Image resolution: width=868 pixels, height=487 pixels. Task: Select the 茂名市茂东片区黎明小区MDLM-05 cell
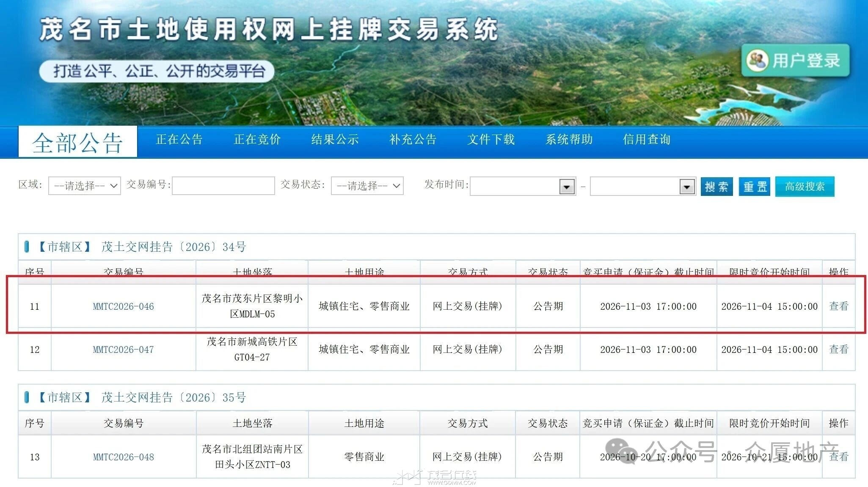[252, 306]
